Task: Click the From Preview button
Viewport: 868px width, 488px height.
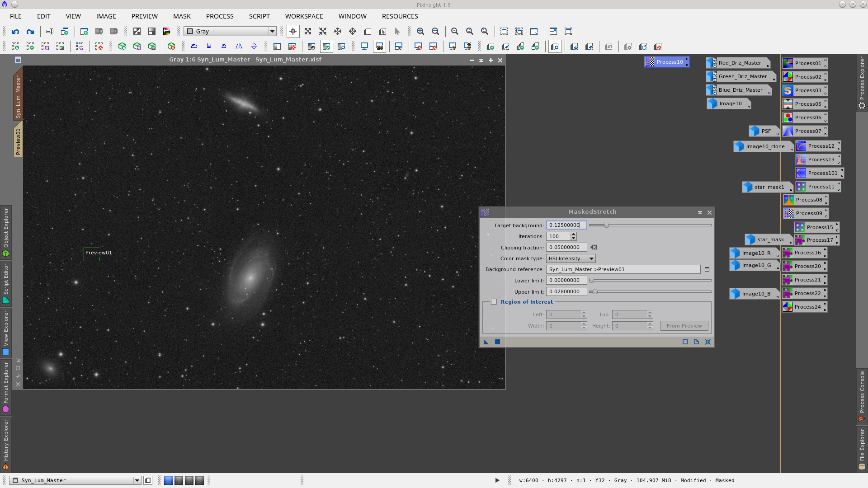Action: pos(684,325)
